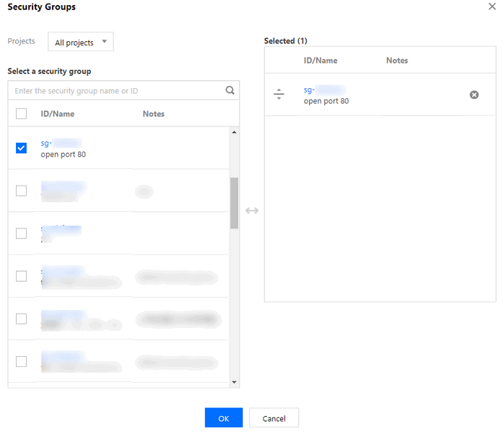Image resolution: width=504 pixels, height=432 pixels.
Task: Click the OK button
Action: pyautogui.click(x=224, y=418)
